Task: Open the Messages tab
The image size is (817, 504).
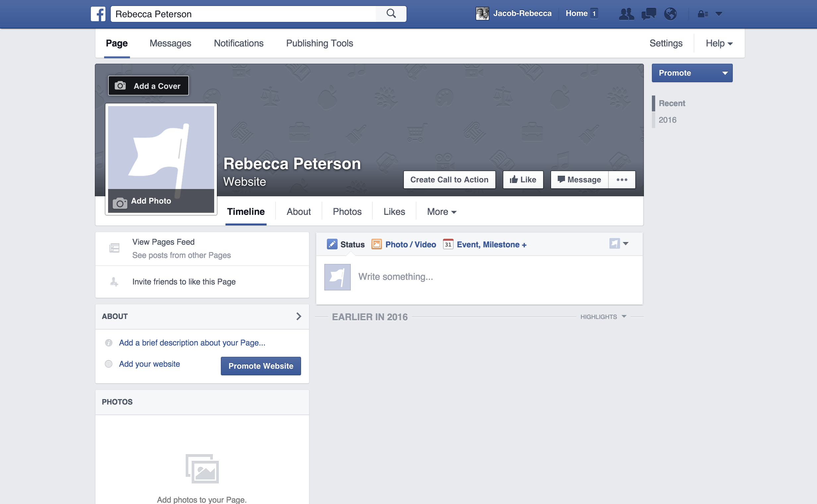Action: tap(170, 43)
